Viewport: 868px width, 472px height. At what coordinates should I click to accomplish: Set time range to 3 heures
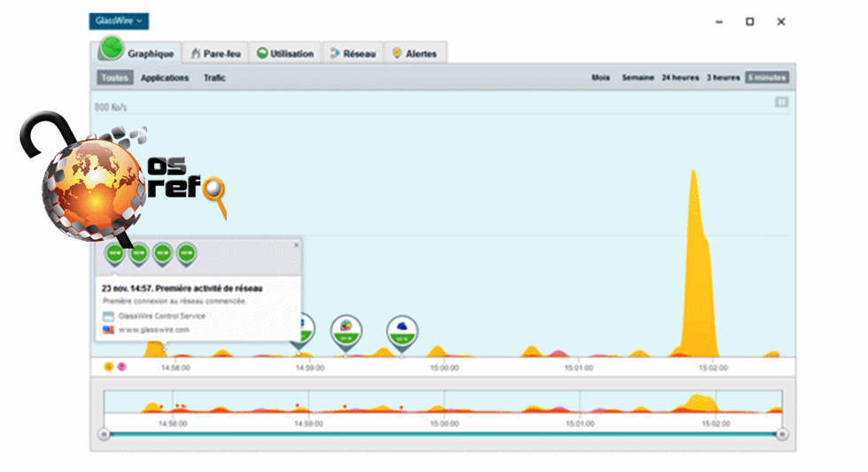pos(723,77)
